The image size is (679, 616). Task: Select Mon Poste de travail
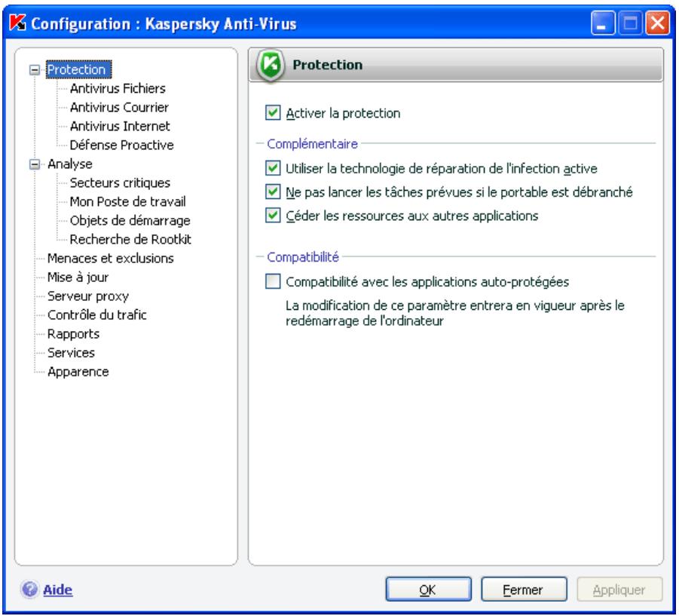click(128, 201)
